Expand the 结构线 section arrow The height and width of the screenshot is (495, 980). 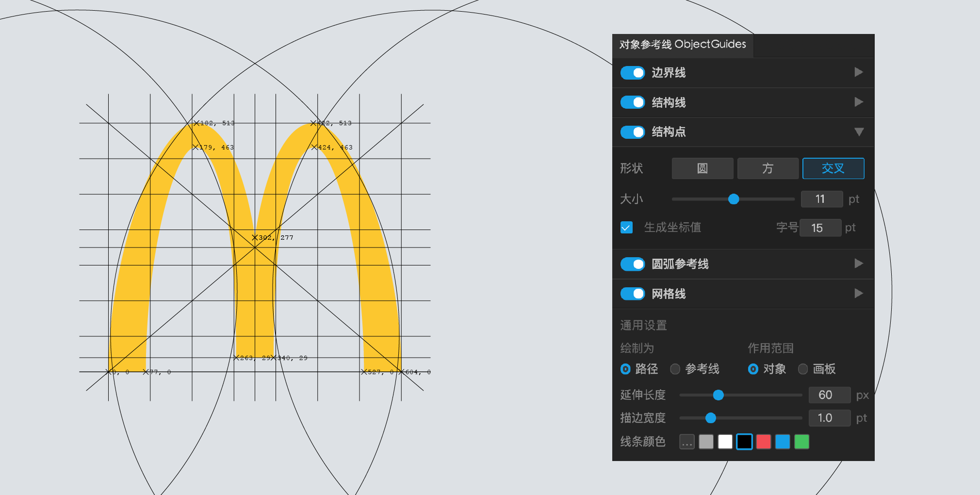[x=859, y=102]
